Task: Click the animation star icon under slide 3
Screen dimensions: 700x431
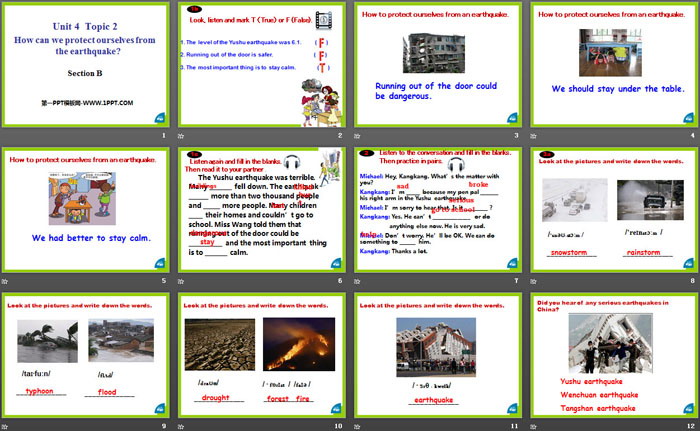Action: (357, 136)
